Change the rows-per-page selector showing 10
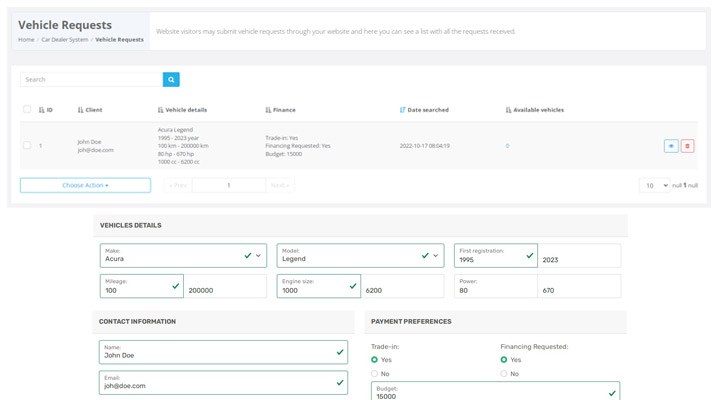 point(654,185)
